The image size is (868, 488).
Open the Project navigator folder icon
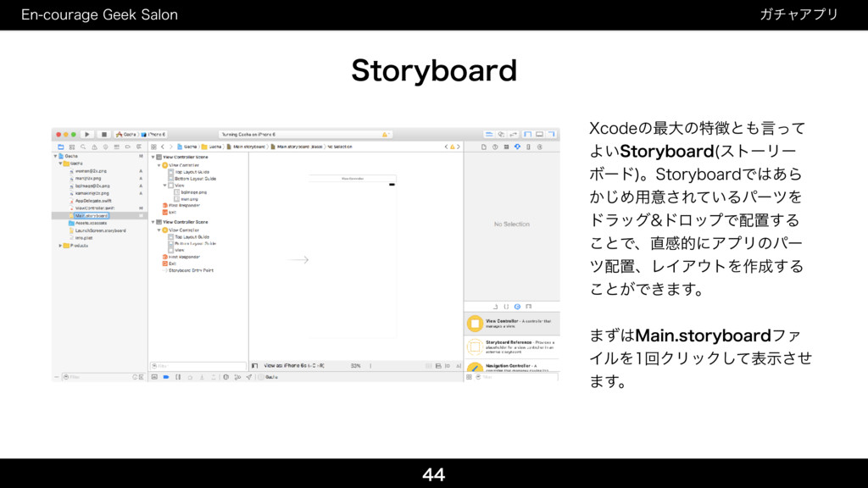61,147
